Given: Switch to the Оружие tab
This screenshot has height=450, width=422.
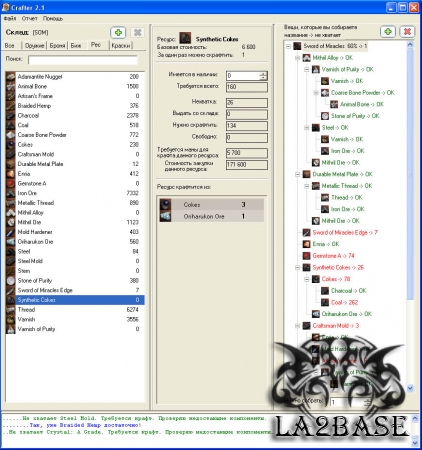Looking at the screenshot, I should (x=34, y=45).
